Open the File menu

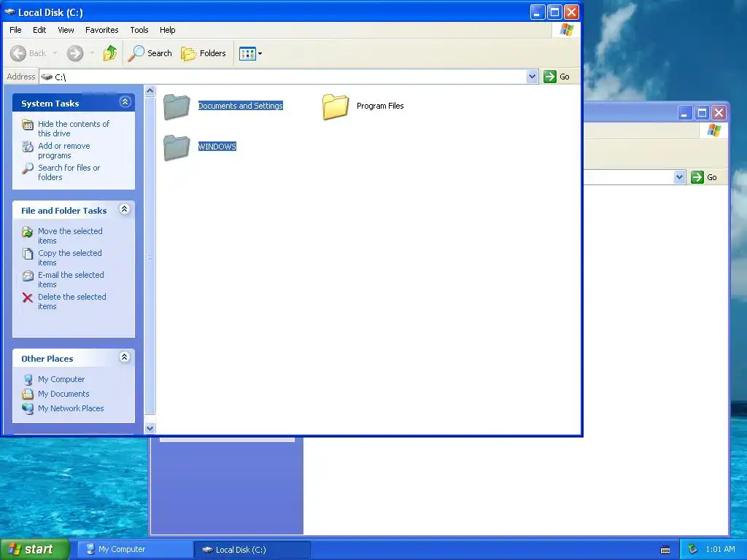[15, 30]
